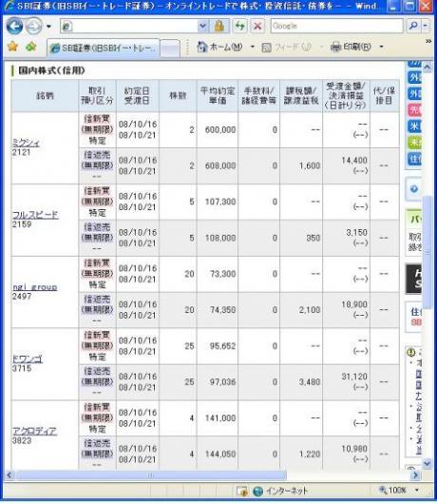This screenshot has height=504, width=437.
Task: Open the アクロディア stock link
Action: point(34,431)
